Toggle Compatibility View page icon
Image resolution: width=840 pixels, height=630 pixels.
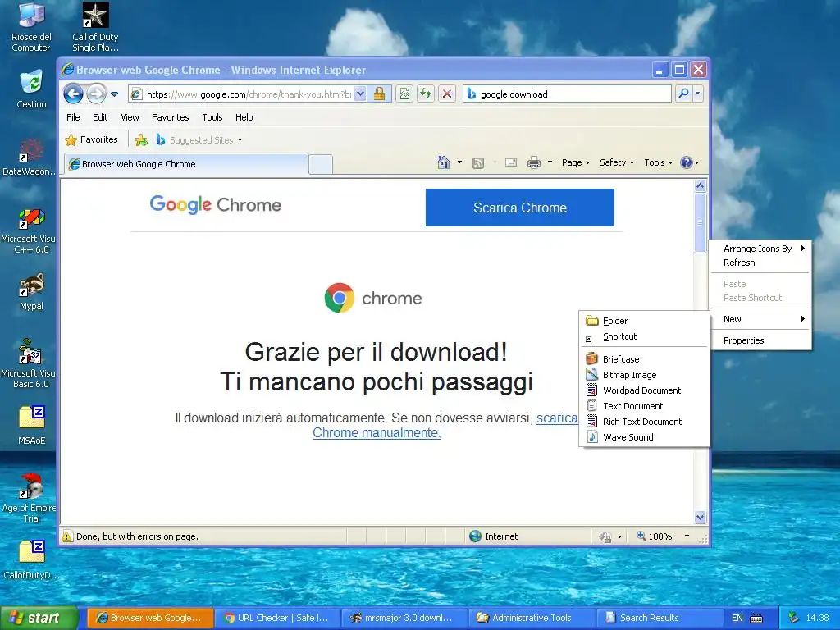tap(404, 94)
